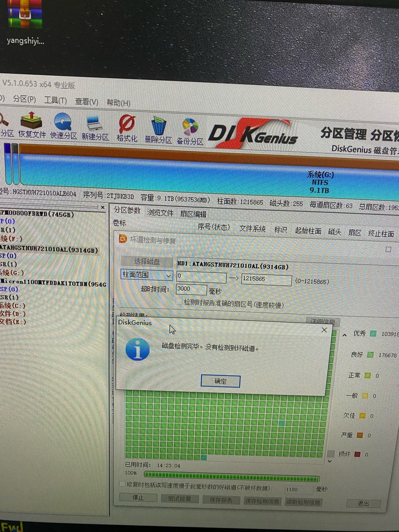Select ATAHGSTHUH721010AL(9314GB) disk in tree
This screenshot has height=532, width=399.
pos(49,249)
